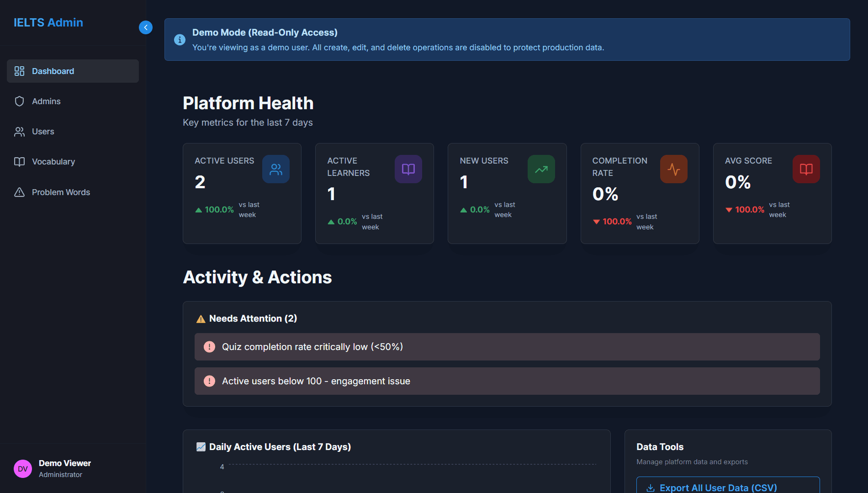Viewport: 868px width, 493px height.
Task: Click the New Users green trend icon
Action: [541, 170]
